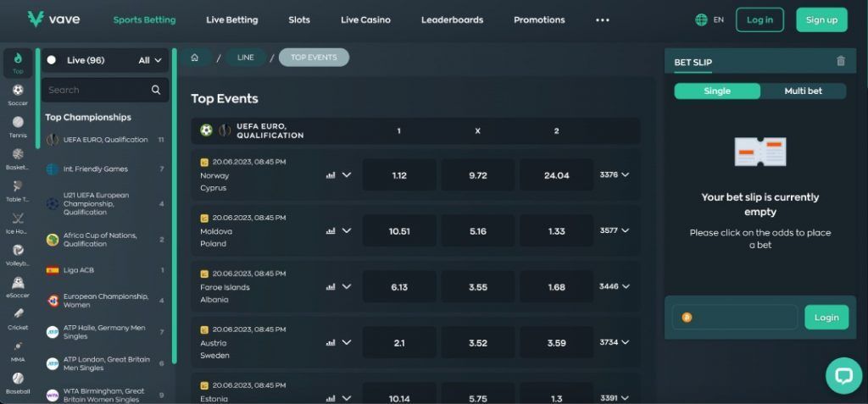868x404 pixels.
Task: Open ATP Halle, Germany Men Singles
Action: (x=104, y=332)
